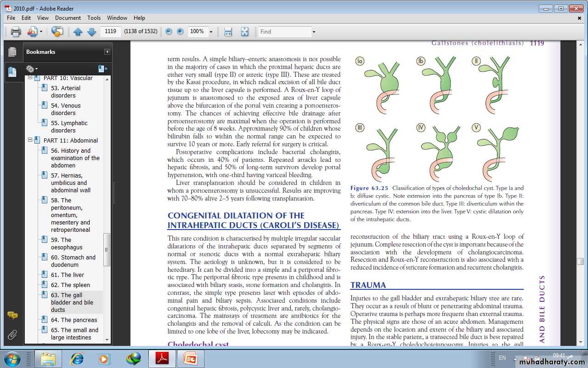Select the fit-width scrolling mode icon

point(228,32)
